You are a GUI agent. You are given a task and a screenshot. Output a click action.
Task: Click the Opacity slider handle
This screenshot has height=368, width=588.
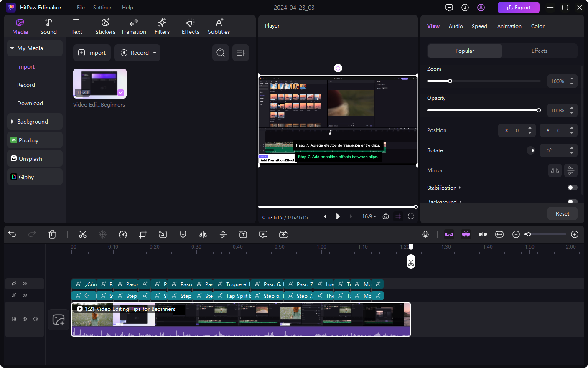pos(539,110)
